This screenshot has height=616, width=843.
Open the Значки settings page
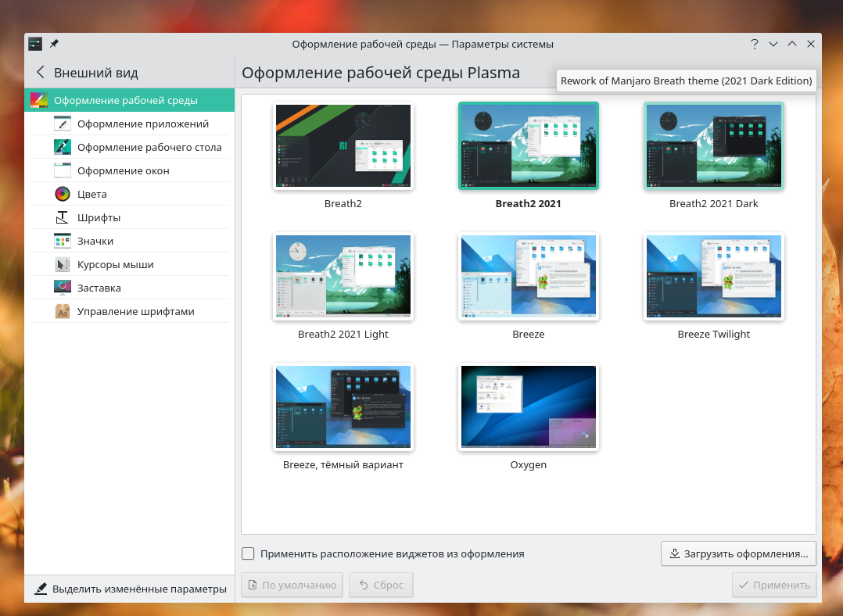click(x=130, y=241)
